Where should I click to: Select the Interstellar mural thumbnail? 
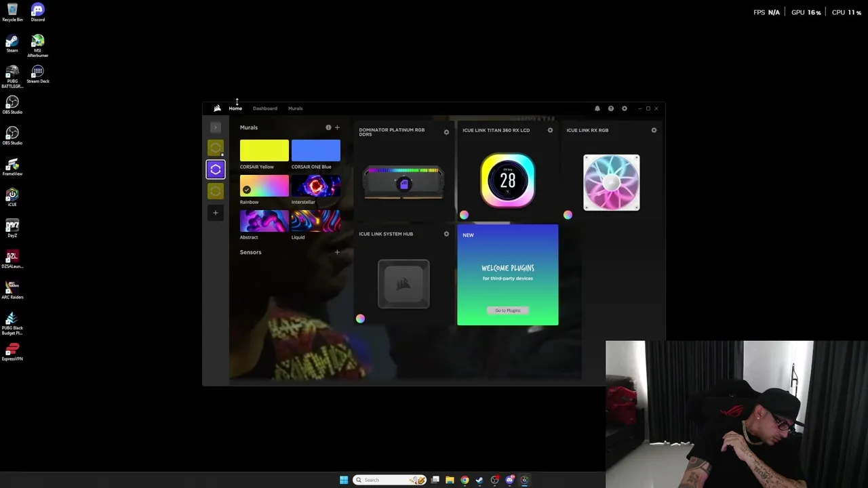coord(315,186)
